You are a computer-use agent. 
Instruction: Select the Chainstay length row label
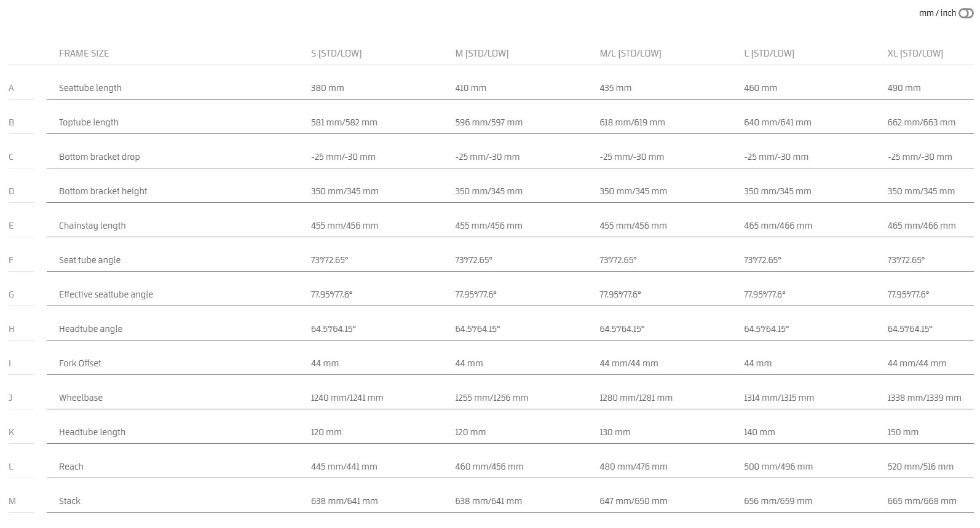(92, 226)
